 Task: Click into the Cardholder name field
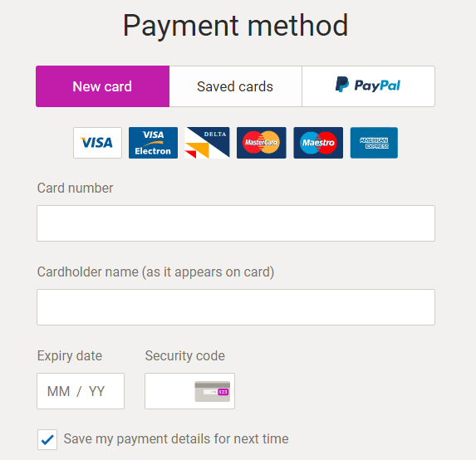point(236,307)
